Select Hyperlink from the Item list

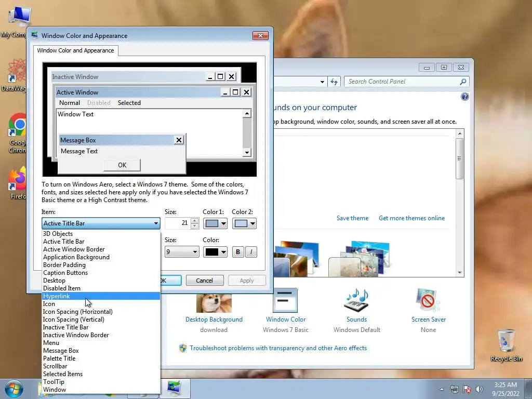101,296
